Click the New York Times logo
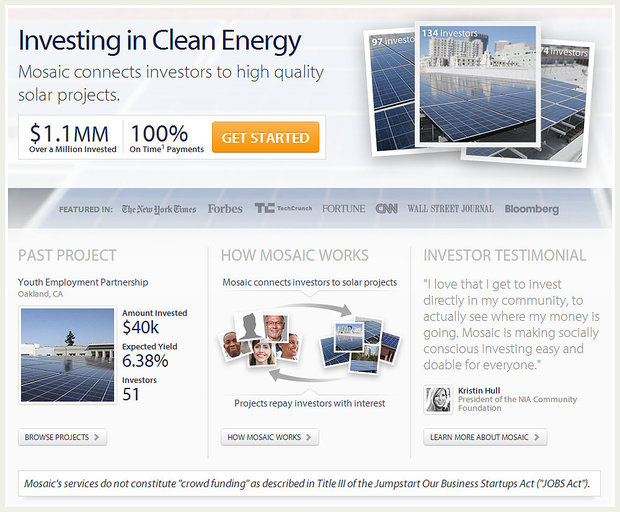The image size is (620, 512). [159, 209]
